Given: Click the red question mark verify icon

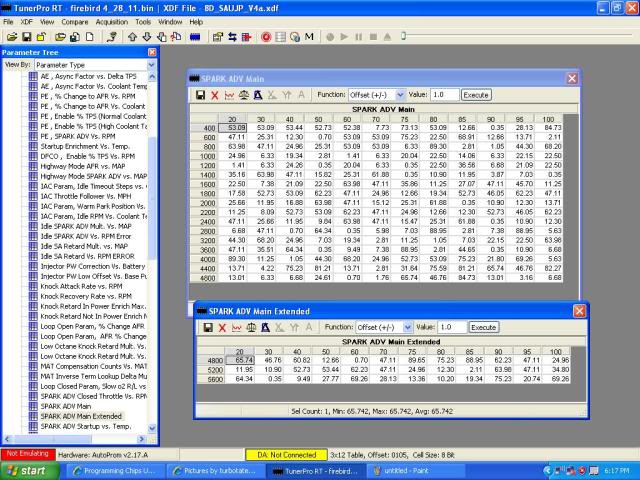Looking at the screenshot, I should (x=176, y=37).
